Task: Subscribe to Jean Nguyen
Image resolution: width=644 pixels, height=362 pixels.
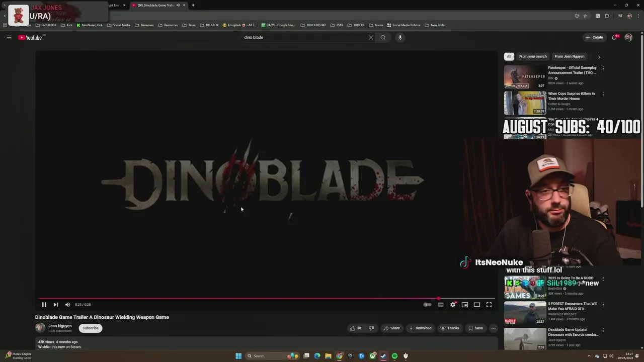Action: 91,328
